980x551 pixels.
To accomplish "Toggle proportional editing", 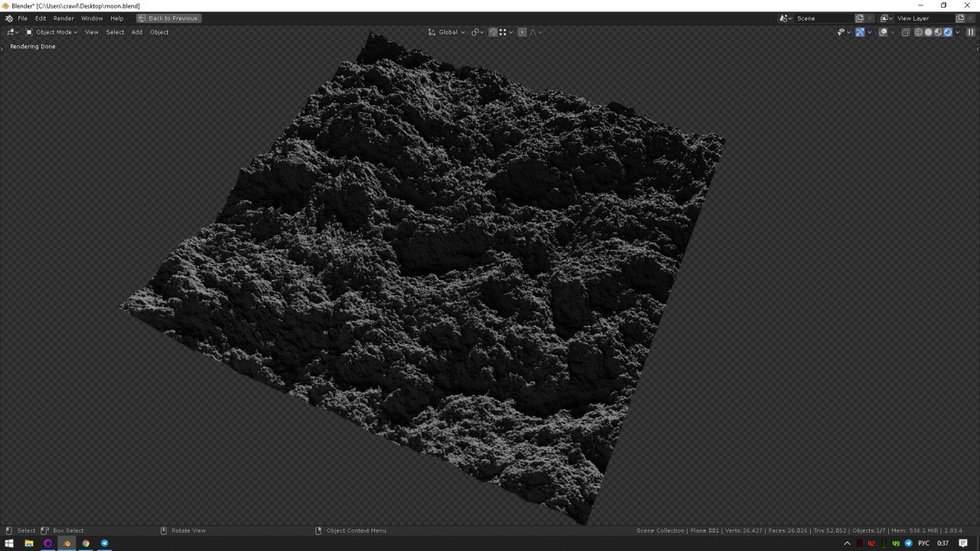I will pyautogui.click(x=522, y=32).
